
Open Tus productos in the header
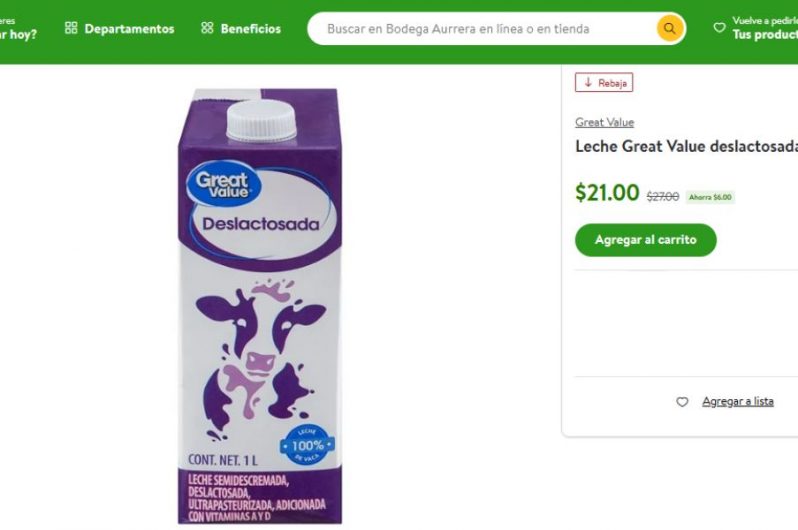(765, 35)
